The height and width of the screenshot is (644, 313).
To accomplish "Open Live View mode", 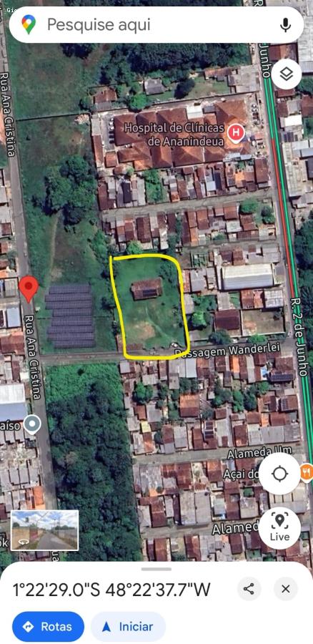I will pyautogui.click(x=280, y=528).
